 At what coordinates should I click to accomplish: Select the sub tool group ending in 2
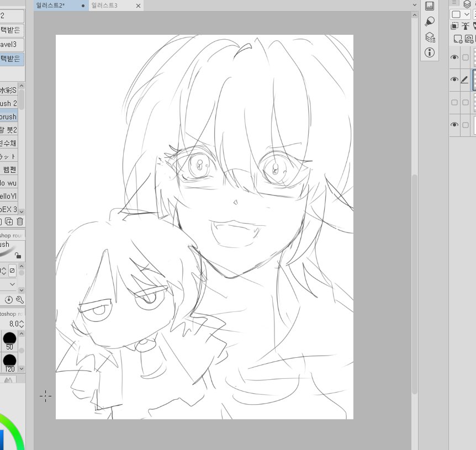[x=12, y=16]
